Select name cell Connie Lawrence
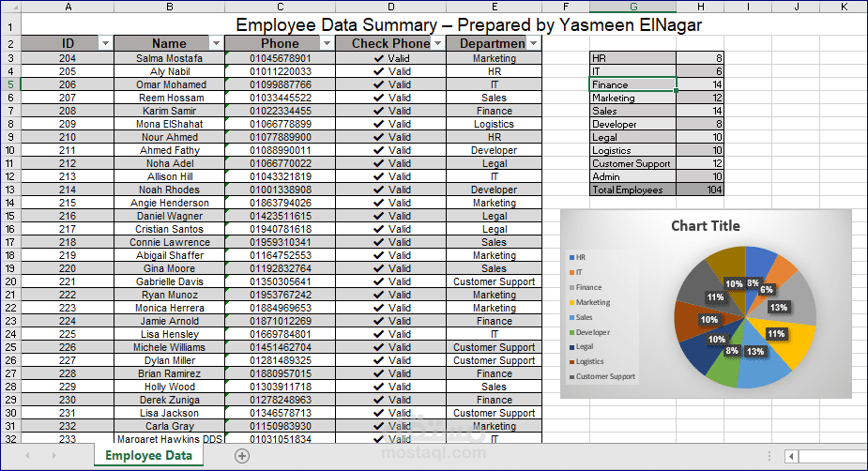868x471 pixels. [x=170, y=242]
